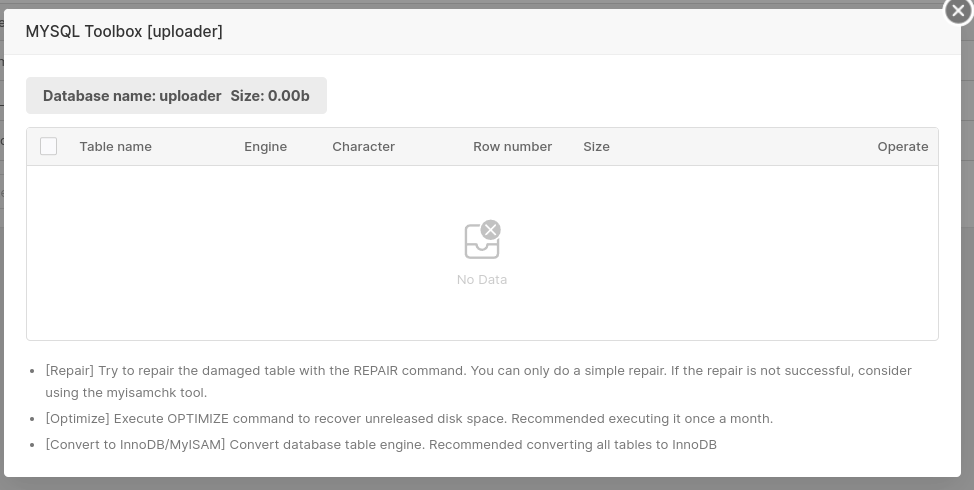Image resolution: width=974 pixels, height=490 pixels.
Task: Select the Character column header
Action: 363,146
